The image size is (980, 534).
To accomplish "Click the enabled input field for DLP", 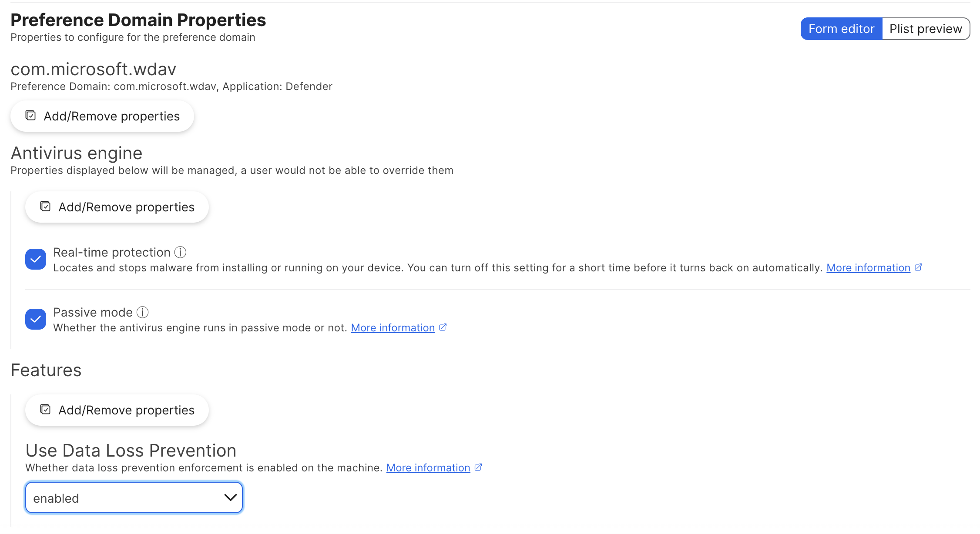I will pyautogui.click(x=134, y=498).
